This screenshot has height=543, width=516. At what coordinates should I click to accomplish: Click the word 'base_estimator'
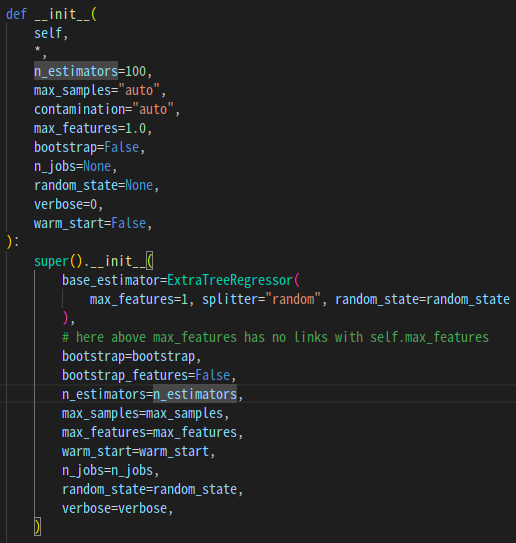point(111,280)
